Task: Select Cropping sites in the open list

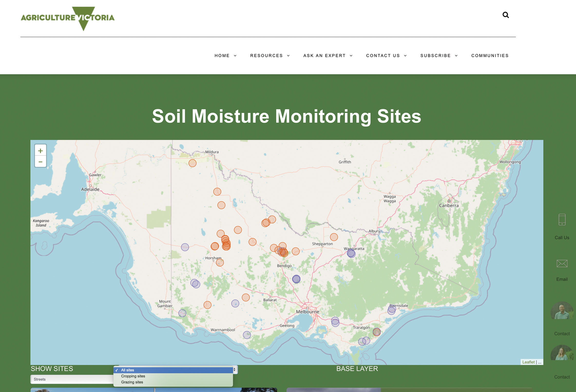Action: [133, 376]
